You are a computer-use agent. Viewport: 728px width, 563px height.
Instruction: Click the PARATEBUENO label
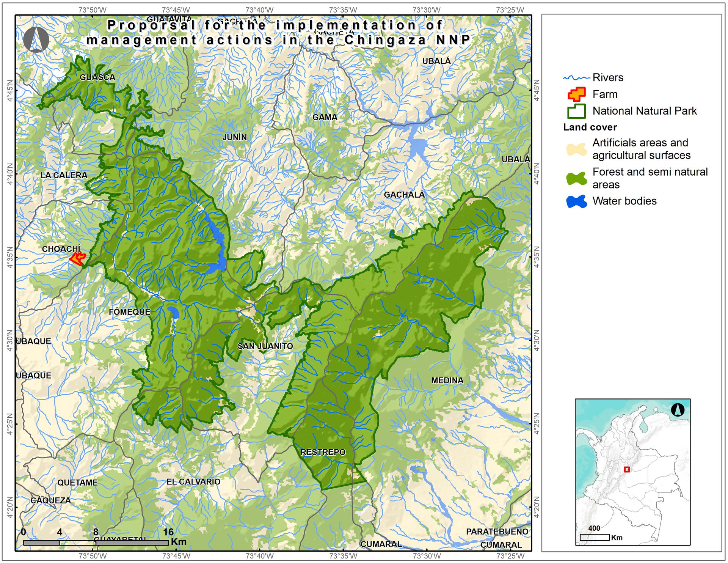497,532
